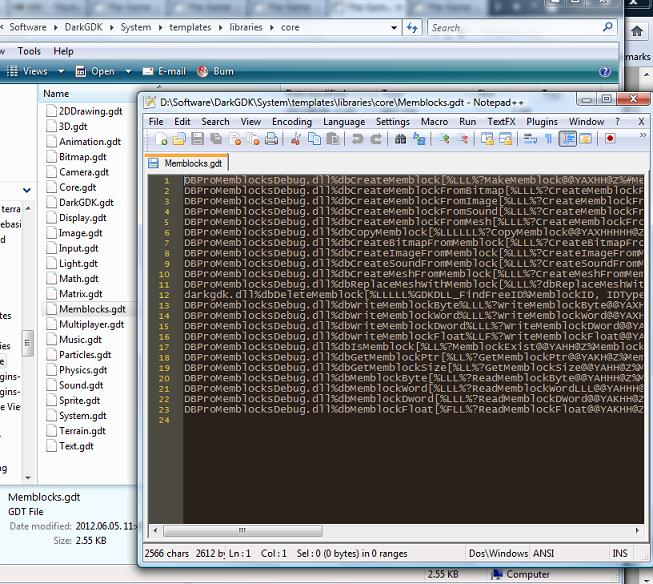This screenshot has height=584, width=653.
Task: Expand the Open button dropdown arrow
Action: click(128, 72)
